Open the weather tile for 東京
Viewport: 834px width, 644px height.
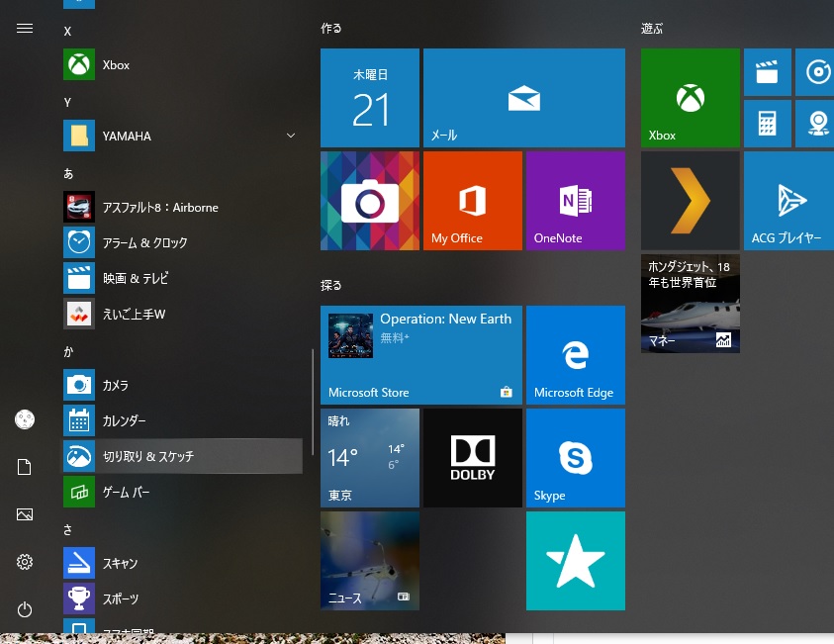(x=370, y=458)
